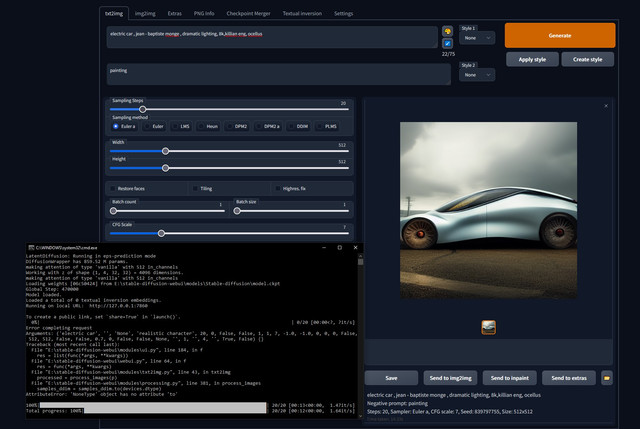Switch to the img2img tab
This screenshot has height=429, width=640.
coord(145,13)
